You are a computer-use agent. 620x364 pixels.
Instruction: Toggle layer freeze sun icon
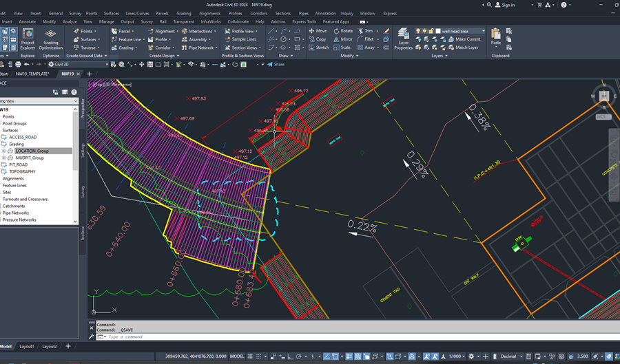(425, 31)
